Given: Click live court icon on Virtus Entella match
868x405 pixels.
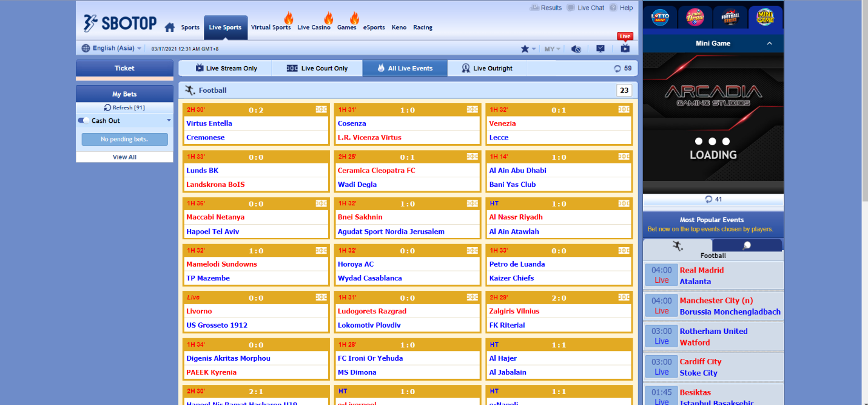Looking at the screenshot, I should coord(321,110).
